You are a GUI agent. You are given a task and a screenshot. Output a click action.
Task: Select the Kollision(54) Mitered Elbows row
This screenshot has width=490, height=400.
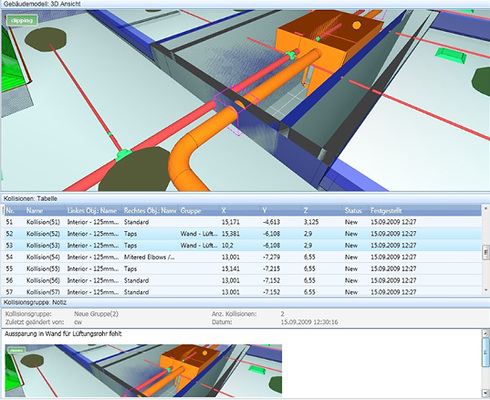pos(242,257)
